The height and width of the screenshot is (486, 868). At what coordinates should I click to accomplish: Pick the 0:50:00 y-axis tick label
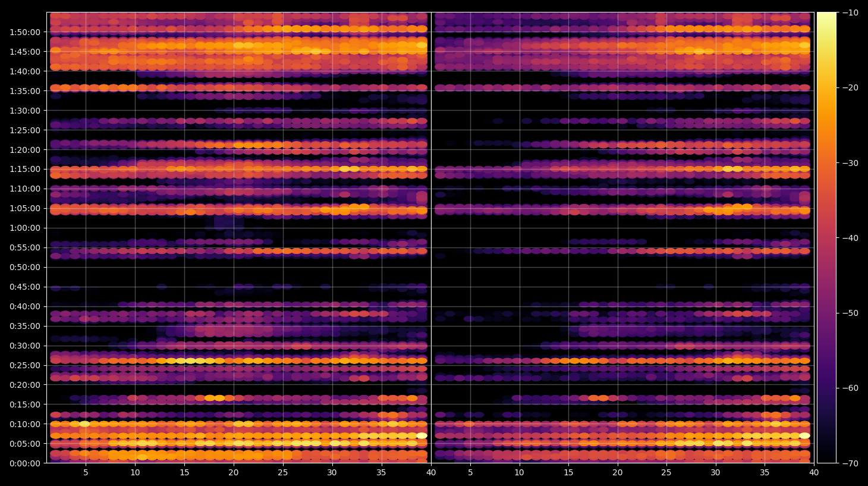(x=25, y=267)
